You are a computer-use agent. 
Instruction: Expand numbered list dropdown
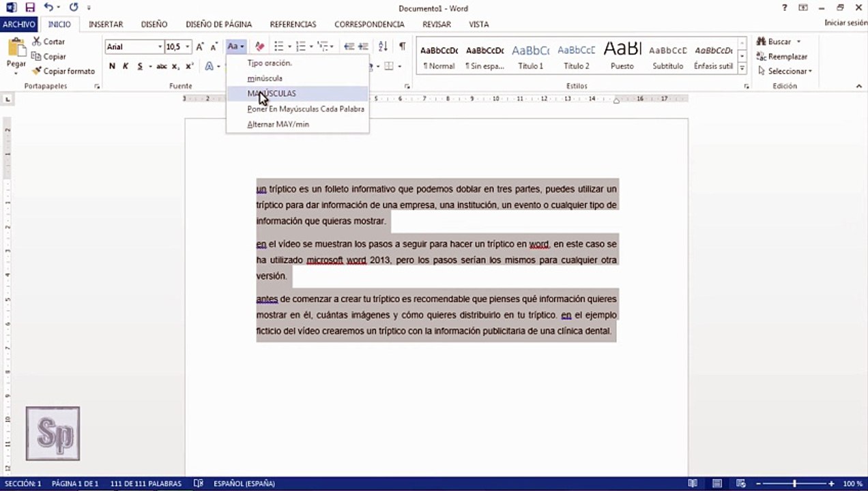click(x=311, y=46)
